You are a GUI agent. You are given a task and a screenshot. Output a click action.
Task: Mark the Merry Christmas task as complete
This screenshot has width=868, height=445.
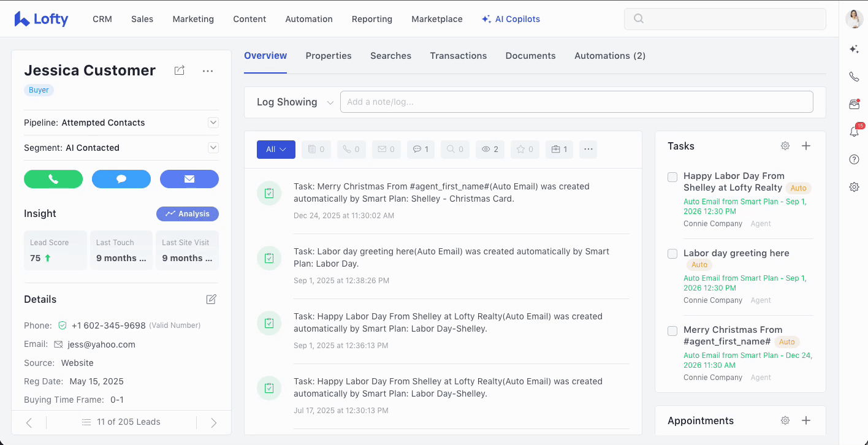tap(672, 331)
